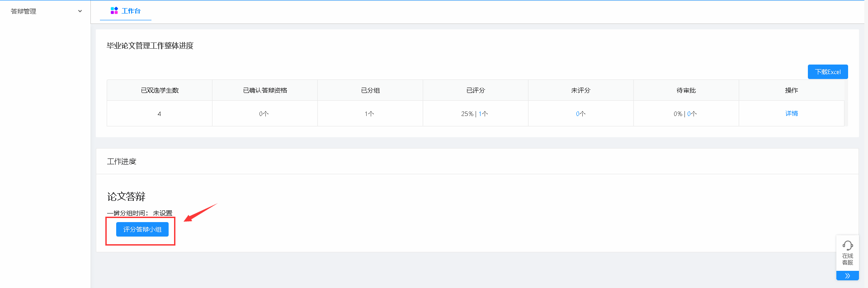Click the 在线客服 text label
This screenshot has height=288, width=868.
pyautogui.click(x=848, y=259)
